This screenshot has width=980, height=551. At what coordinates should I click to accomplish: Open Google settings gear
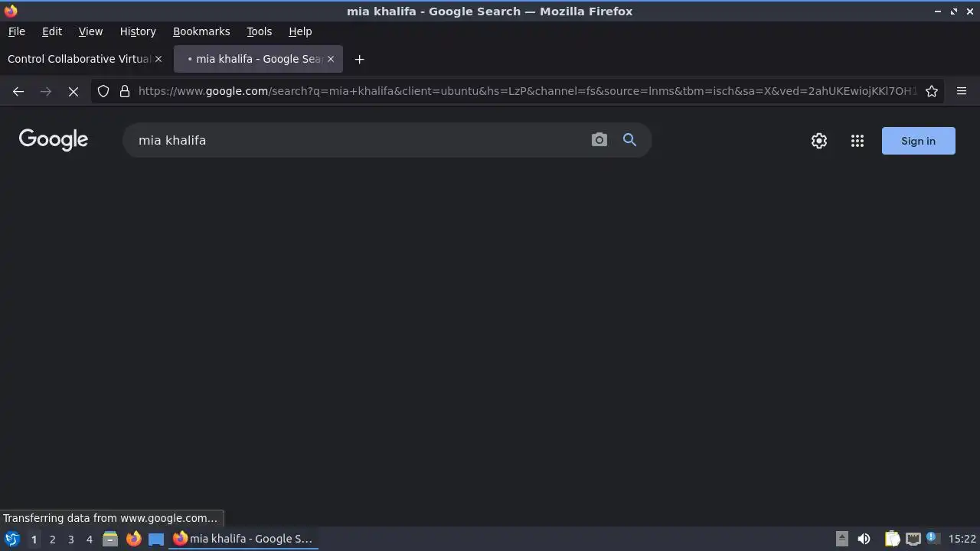tap(819, 141)
